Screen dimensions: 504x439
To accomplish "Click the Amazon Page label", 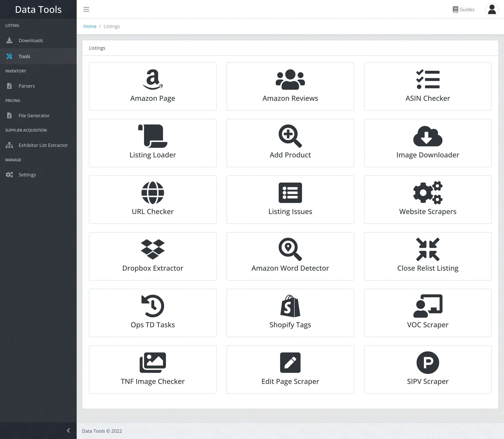I will (x=153, y=98).
